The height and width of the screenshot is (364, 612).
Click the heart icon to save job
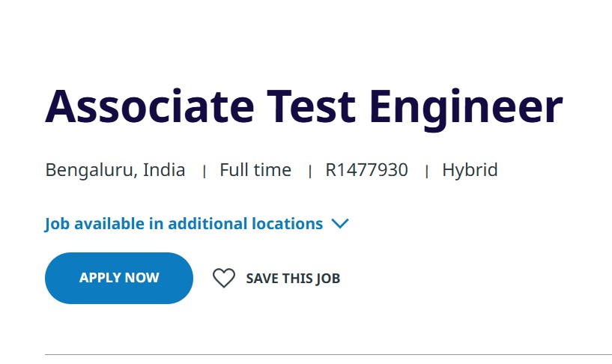tap(223, 279)
